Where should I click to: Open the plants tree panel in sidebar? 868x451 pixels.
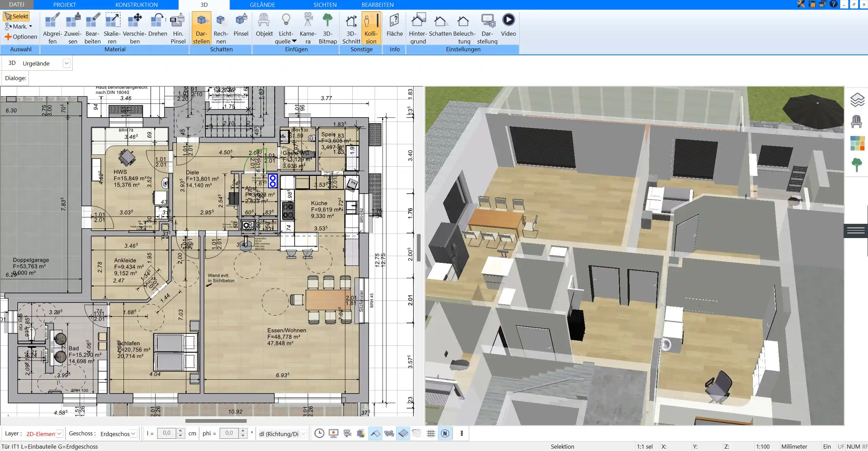(857, 165)
